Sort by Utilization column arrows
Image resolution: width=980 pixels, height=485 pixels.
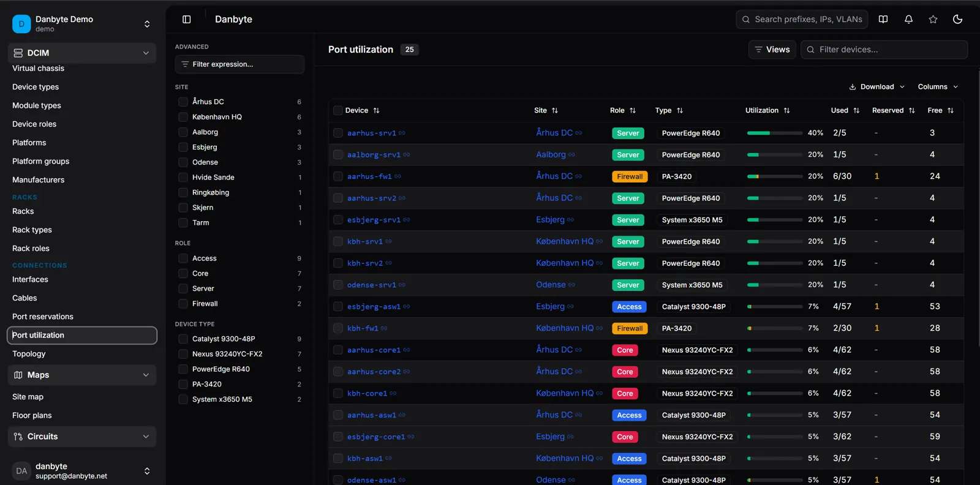click(786, 110)
